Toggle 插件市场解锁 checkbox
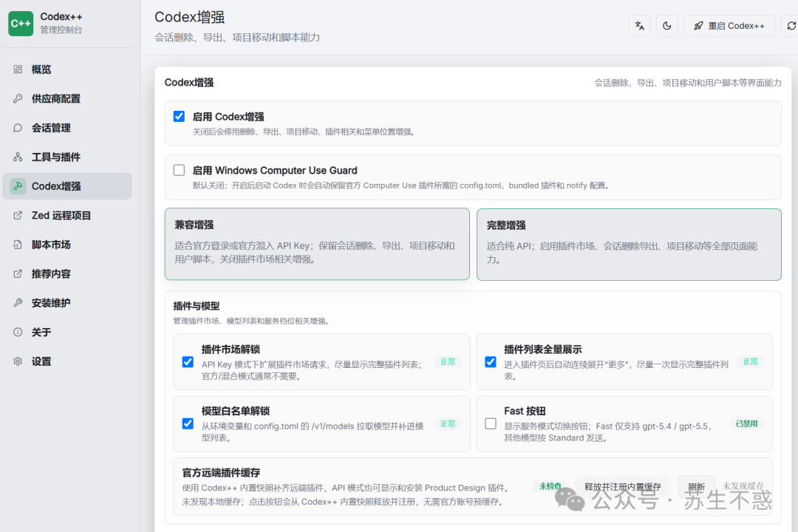Viewport: 798px width, 532px height. 188,362
